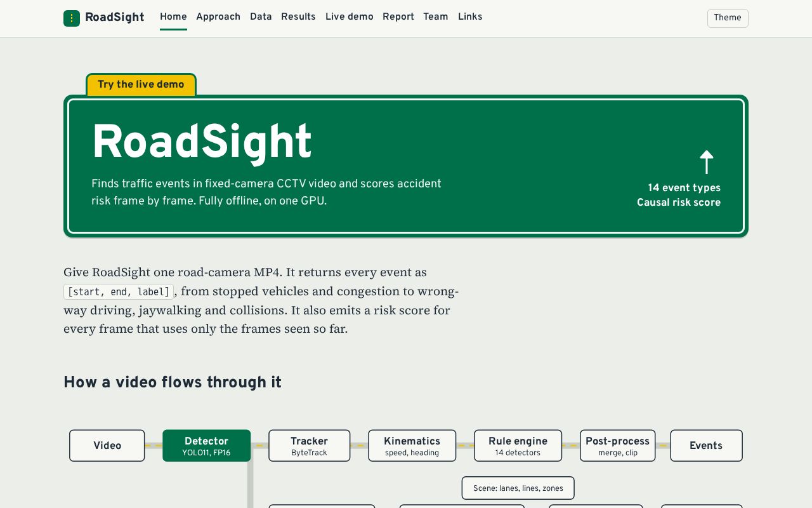Click the '14 event types' text
The width and height of the screenshot is (812, 508).
[684, 188]
